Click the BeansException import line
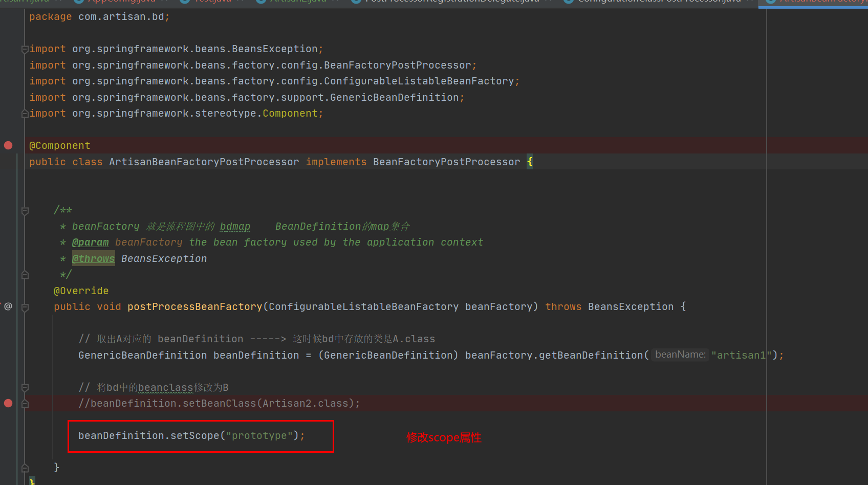 (176, 49)
